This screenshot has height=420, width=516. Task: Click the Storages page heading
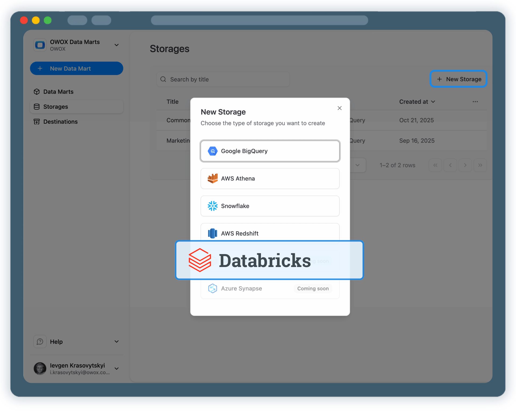[x=170, y=49]
